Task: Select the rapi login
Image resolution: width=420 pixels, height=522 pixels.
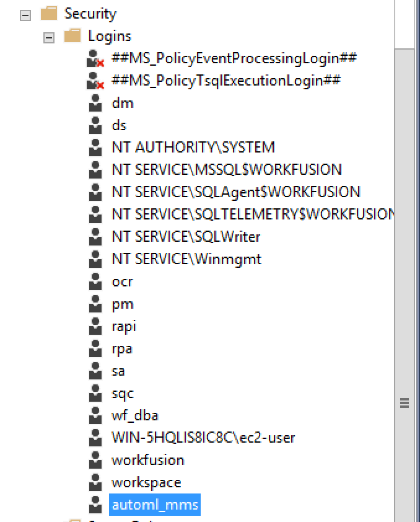Action: coord(124,327)
